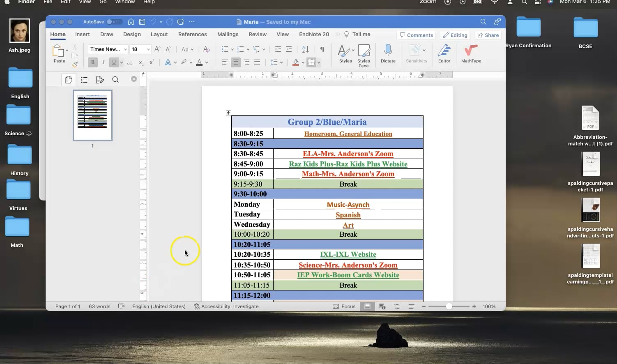Screen dimensions: 617x364
Task: Switch to the Insert tab
Action: pyautogui.click(x=83, y=35)
